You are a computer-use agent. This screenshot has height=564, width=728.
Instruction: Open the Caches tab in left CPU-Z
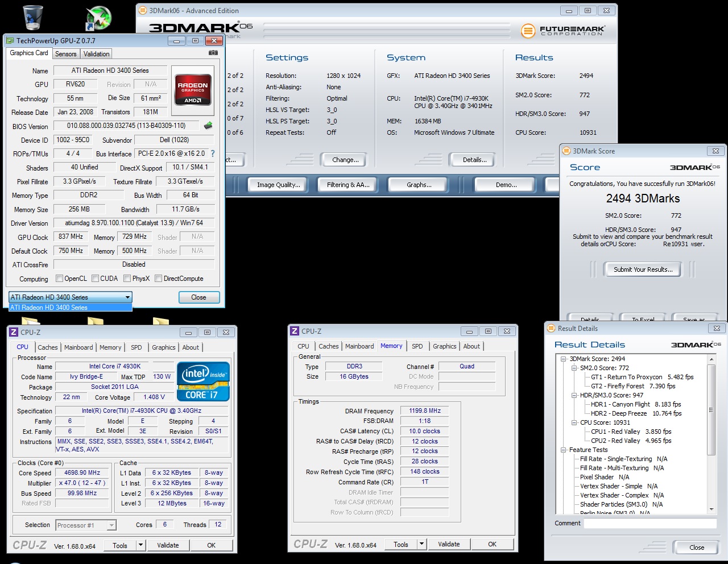tap(48, 347)
